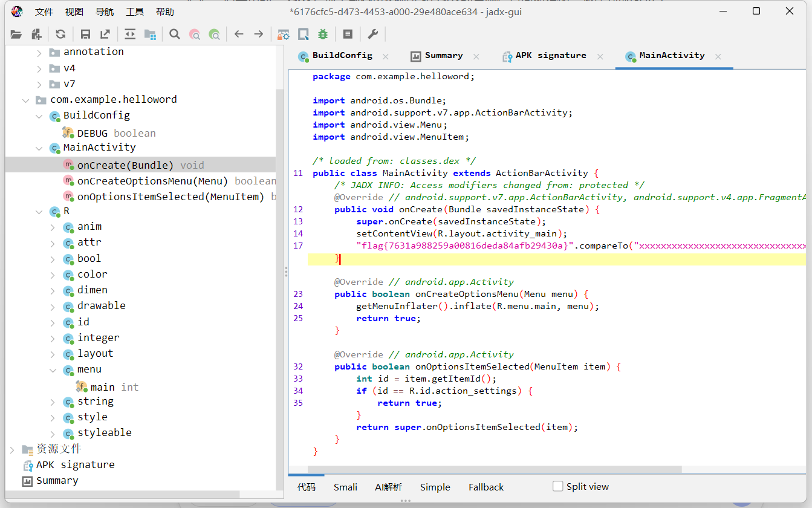The height and width of the screenshot is (508, 812).
Task: Click the jadx-gui app logo in title bar
Action: pos(17,11)
